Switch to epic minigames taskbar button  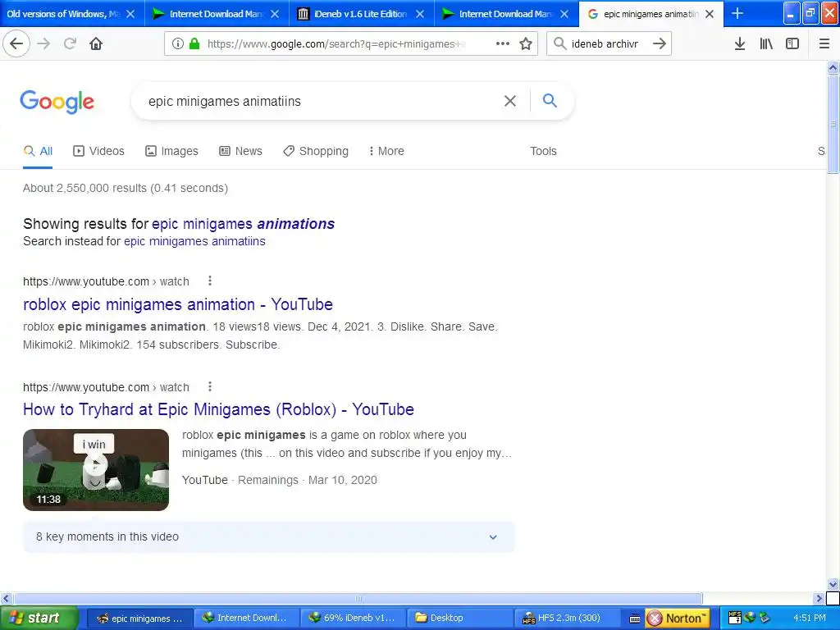pyautogui.click(x=138, y=618)
